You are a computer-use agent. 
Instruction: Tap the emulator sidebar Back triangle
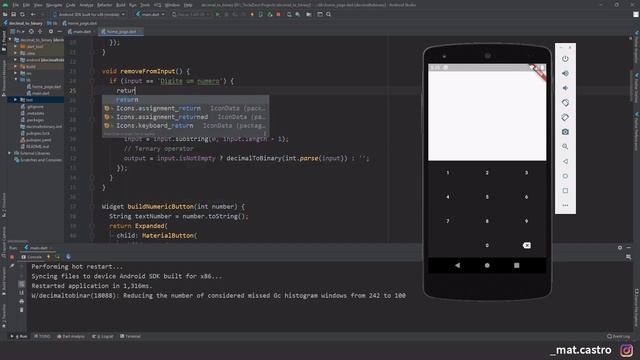[x=565, y=161]
